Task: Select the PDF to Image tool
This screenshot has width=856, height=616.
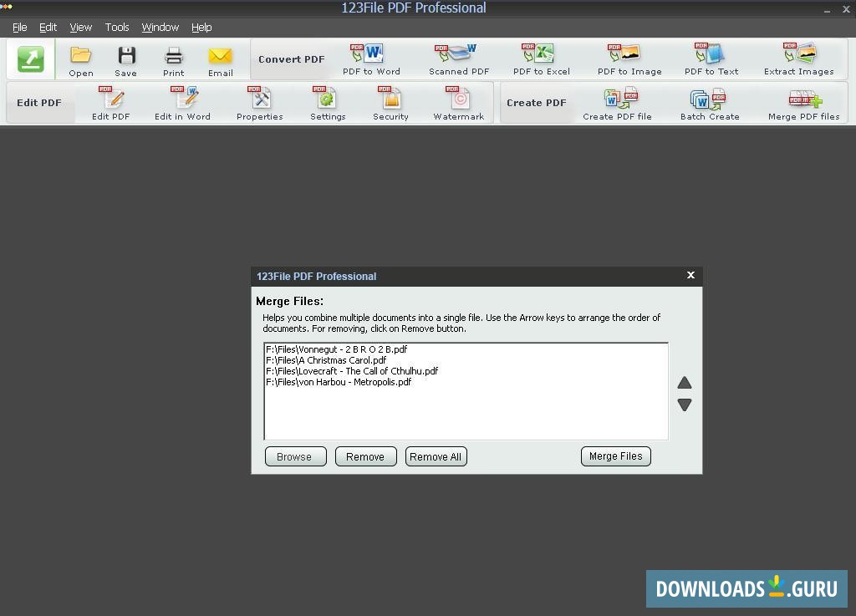Action: [x=629, y=60]
